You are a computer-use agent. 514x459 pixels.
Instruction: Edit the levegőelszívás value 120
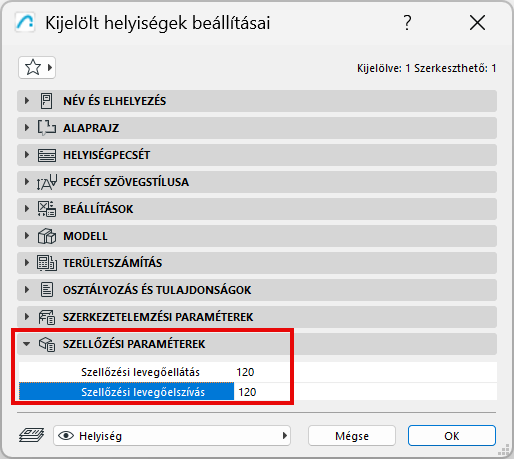coord(247,392)
